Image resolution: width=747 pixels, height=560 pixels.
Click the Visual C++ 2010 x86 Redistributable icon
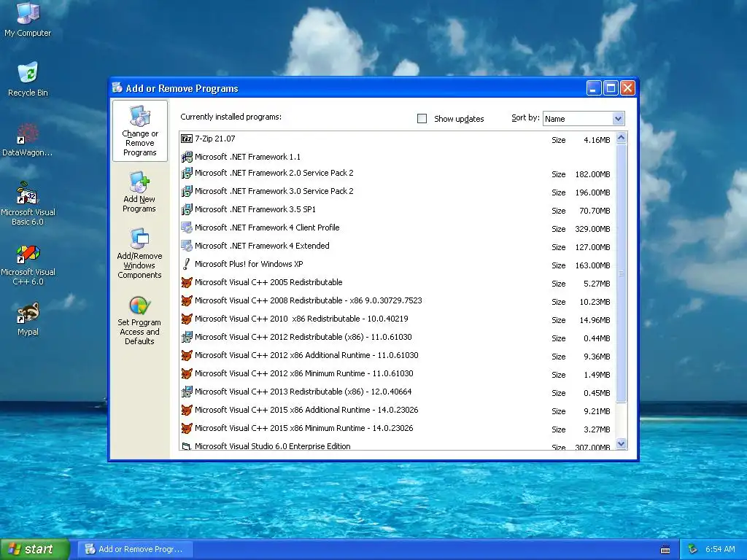tap(187, 319)
